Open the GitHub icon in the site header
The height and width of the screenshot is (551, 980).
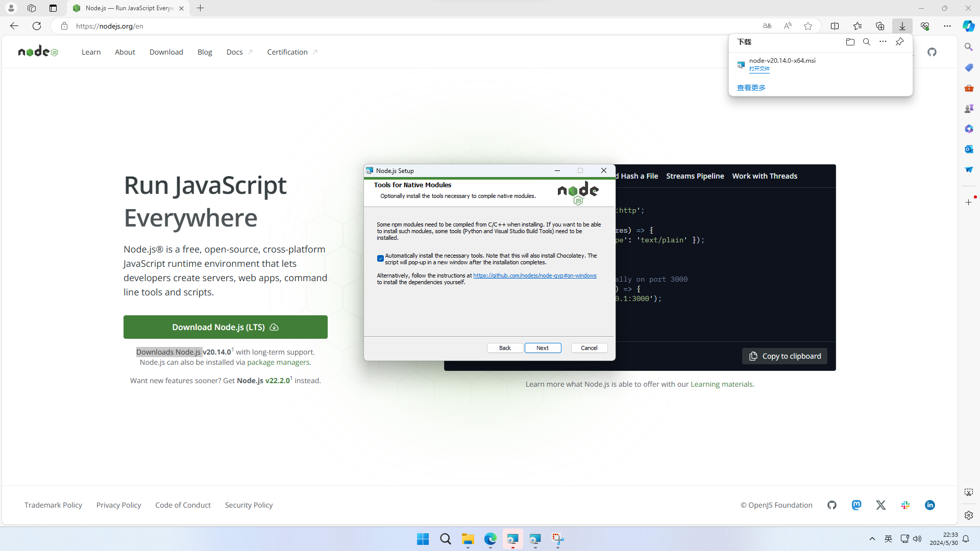(932, 52)
